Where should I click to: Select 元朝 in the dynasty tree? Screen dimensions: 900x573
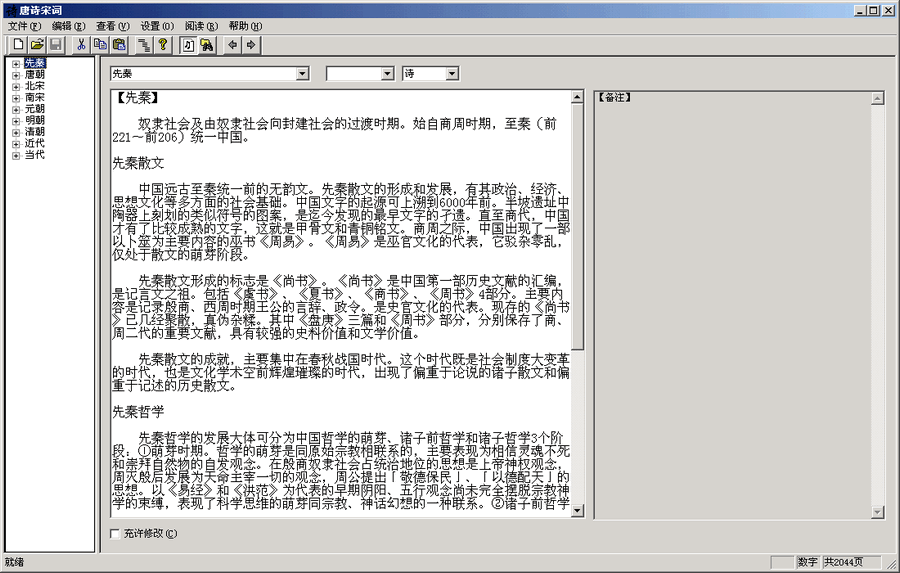34,109
